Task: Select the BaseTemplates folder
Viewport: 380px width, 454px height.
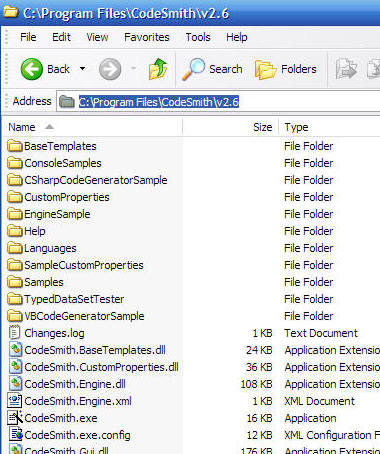Action: (x=52, y=146)
